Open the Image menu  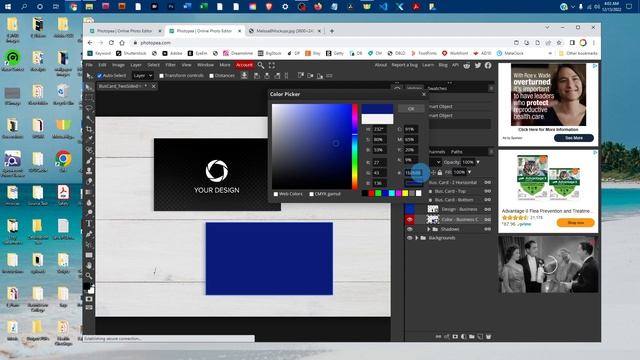coord(118,65)
